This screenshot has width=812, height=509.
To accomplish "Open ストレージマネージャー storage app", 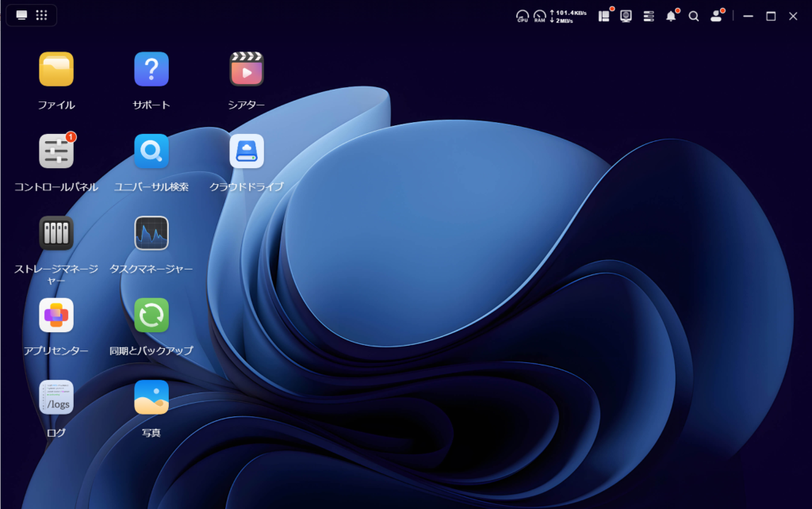I will coord(56,233).
